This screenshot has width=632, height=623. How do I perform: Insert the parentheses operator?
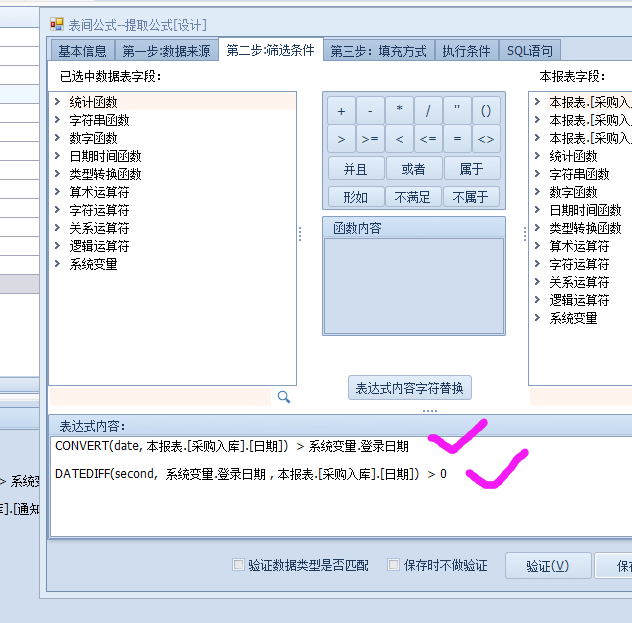tap(486, 111)
